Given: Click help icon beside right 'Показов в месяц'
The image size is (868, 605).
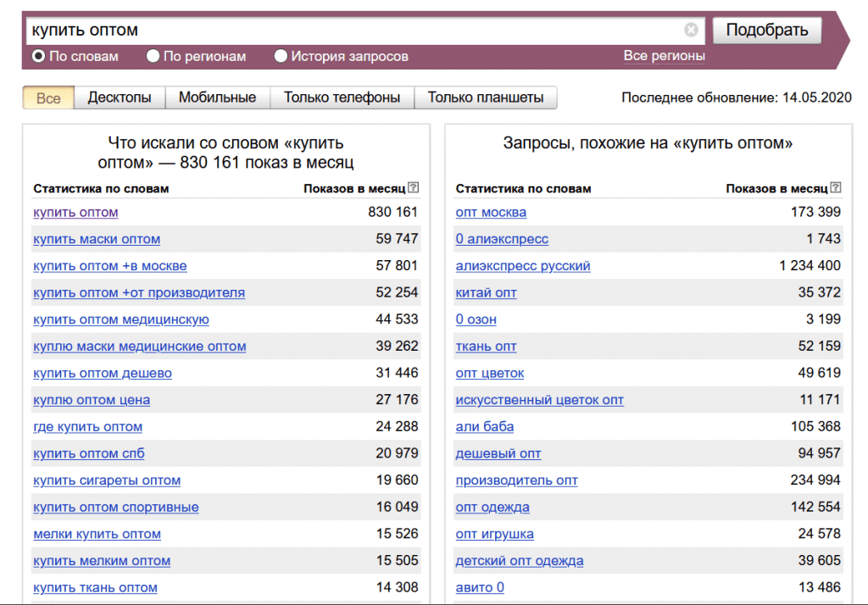Looking at the screenshot, I should (836, 188).
